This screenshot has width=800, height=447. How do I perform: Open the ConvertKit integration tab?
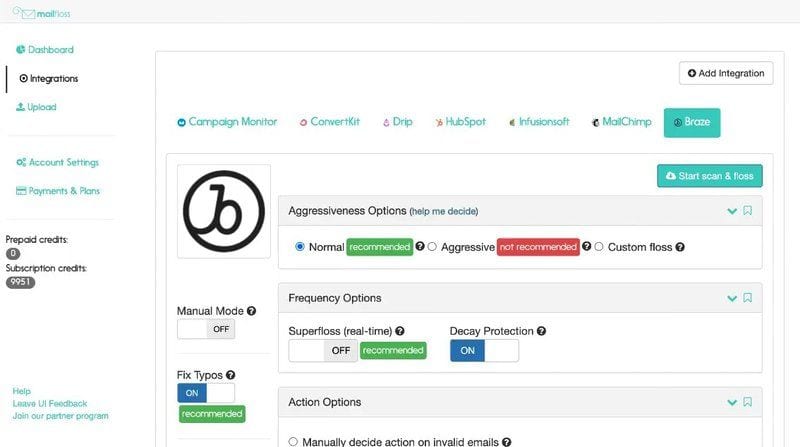tap(330, 122)
